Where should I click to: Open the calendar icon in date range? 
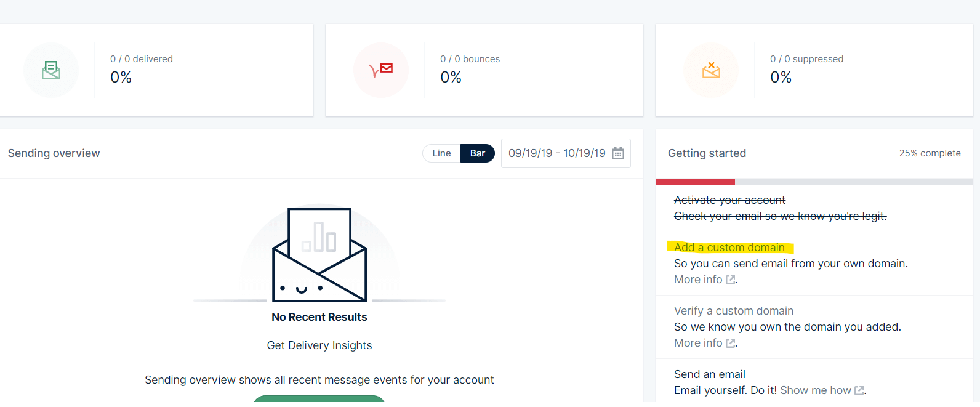pos(618,153)
